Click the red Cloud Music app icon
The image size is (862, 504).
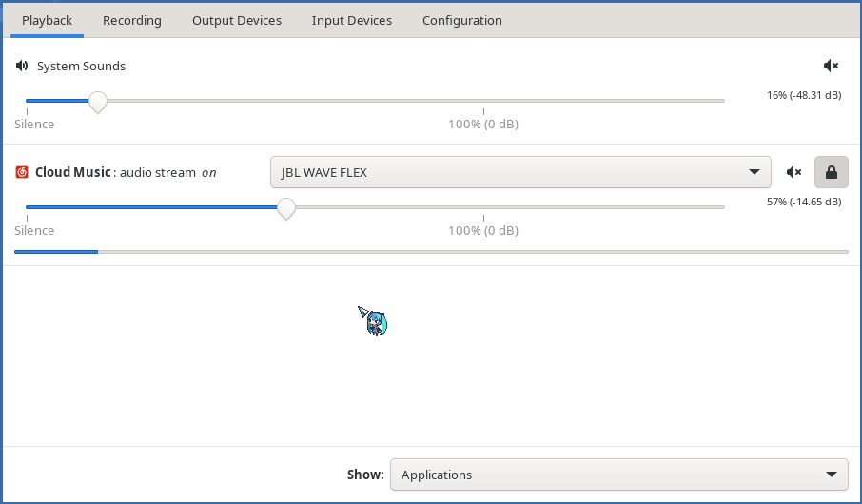22,172
